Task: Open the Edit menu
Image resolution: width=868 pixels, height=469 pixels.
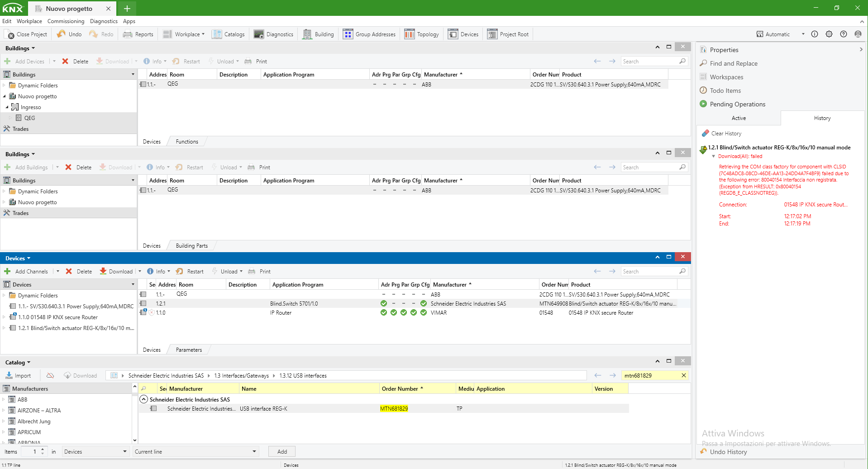Action: coord(7,21)
